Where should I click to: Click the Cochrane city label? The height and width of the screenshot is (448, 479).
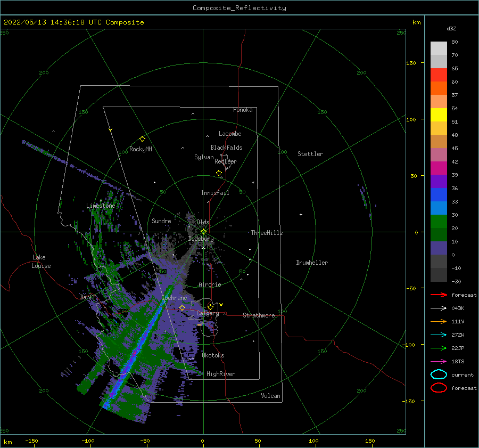(x=174, y=298)
